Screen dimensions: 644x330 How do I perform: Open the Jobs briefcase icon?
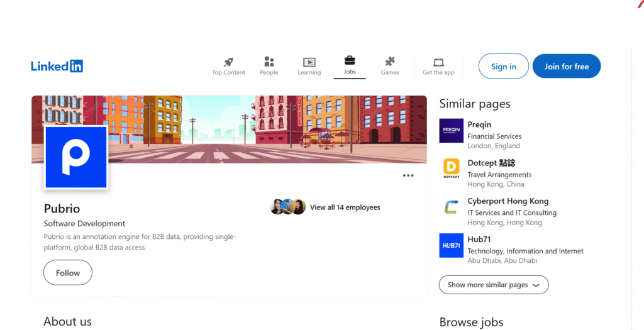(x=350, y=61)
